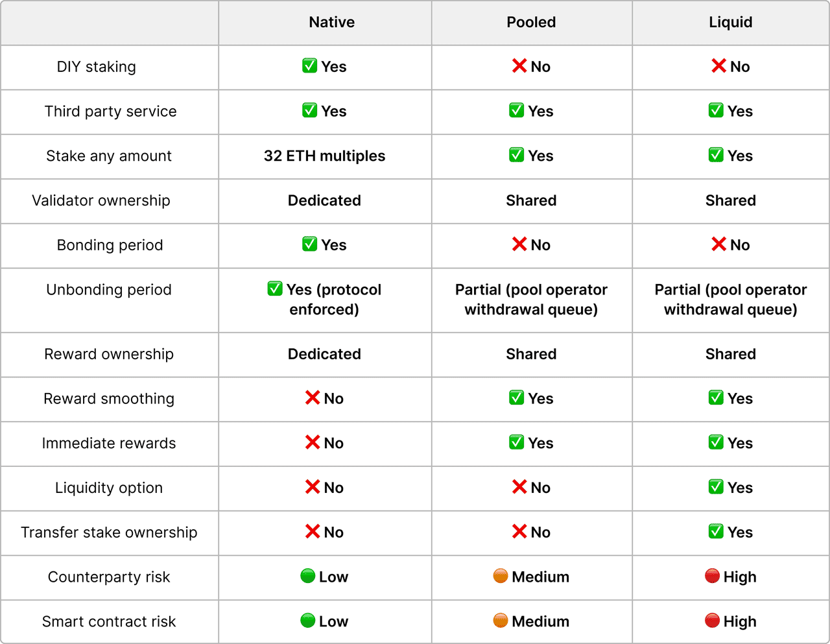Viewport: 830px width, 644px height.
Task: Click the red X in Pooled DIY staking
Action: (x=519, y=66)
